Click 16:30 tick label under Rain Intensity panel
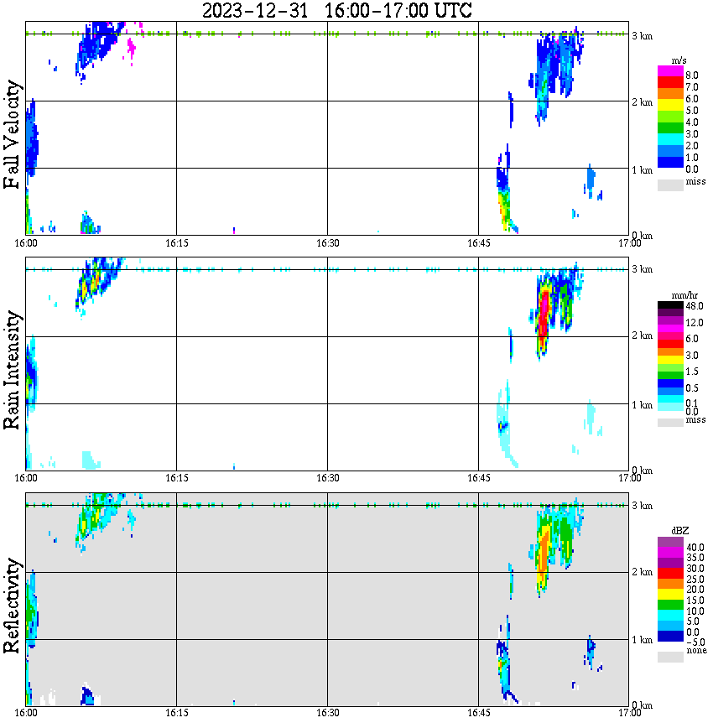The height and width of the screenshot is (728, 713). coord(328,478)
